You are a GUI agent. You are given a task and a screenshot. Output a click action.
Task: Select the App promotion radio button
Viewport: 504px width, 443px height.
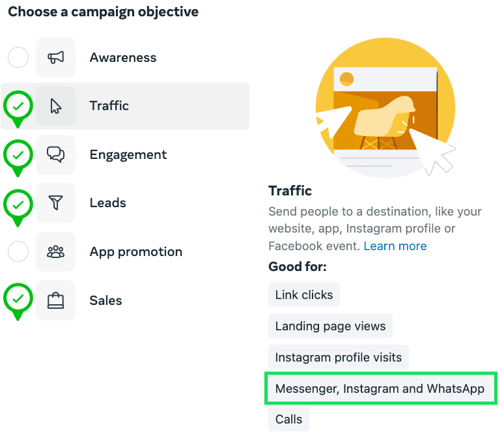point(18,251)
